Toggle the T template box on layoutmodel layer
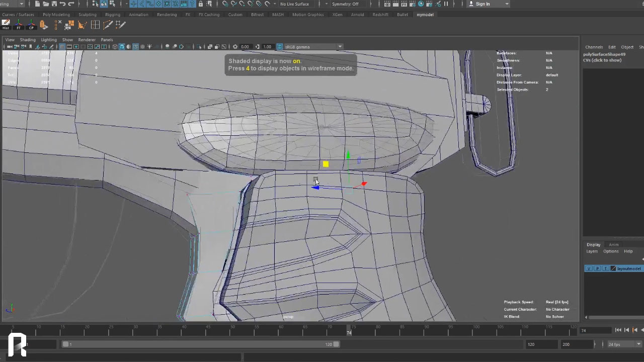The image size is (644, 362). (x=605, y=268)
